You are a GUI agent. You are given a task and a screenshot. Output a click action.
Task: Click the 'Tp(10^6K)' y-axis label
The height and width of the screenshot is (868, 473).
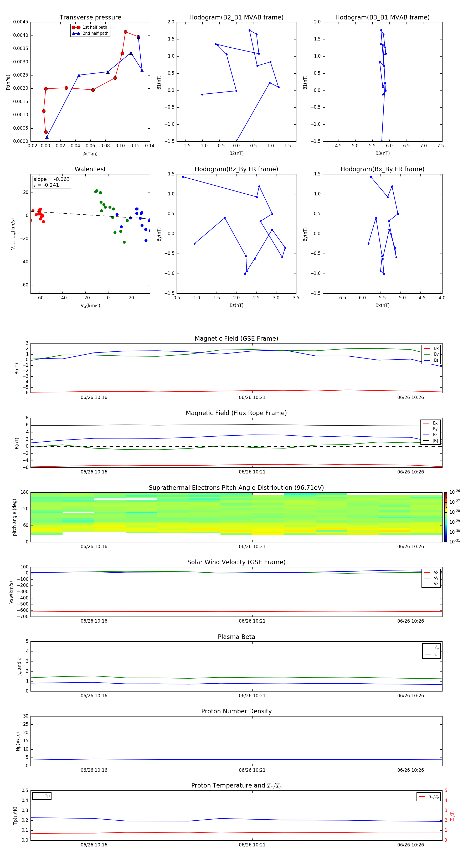(15, 815)
